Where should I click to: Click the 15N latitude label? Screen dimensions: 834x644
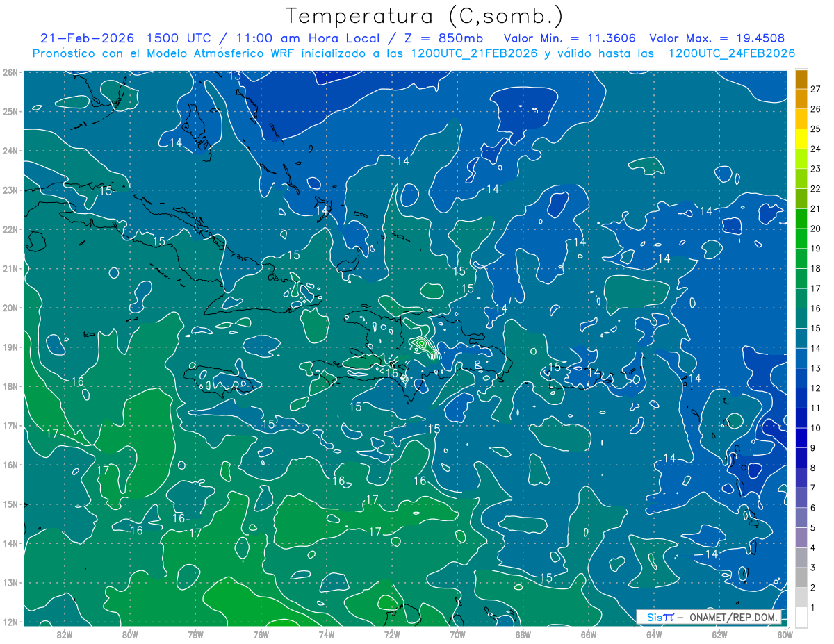pyautogui.click(x=10, y=504)
